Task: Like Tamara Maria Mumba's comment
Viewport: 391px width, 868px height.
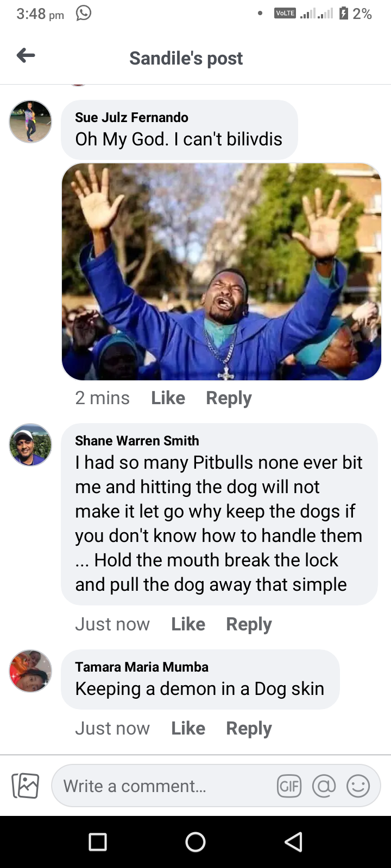Action: pyautogui.click(x=188, y=728)
